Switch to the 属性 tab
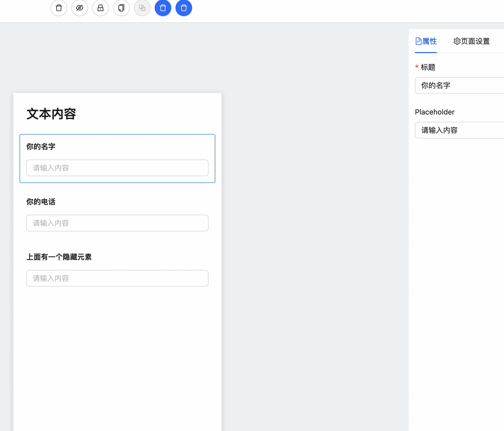504x431 pixels. point(429,41)
